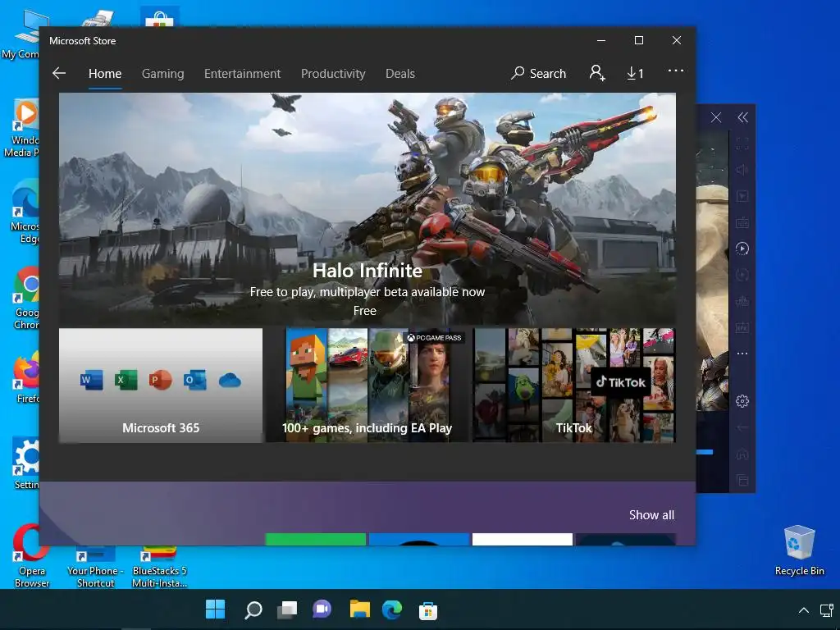Screen dimensions: 840x630
Task: Open the Microsoft 365 tile
Action: (x=161, y=386)
